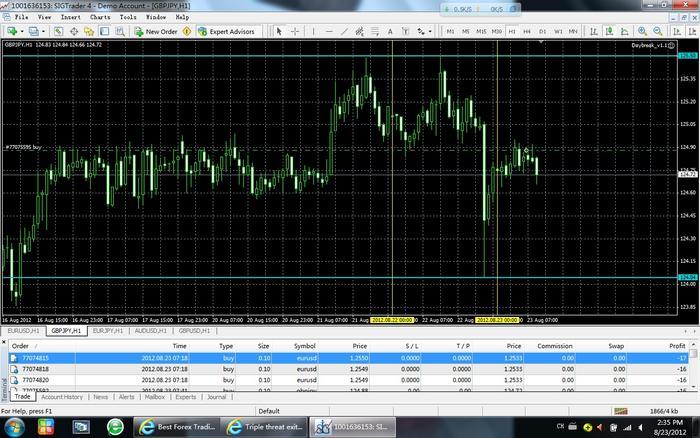The height and width of the screenshot is (438, 700).
Task: Open the Alerts terminal tab
Action: tap(126, 397)
